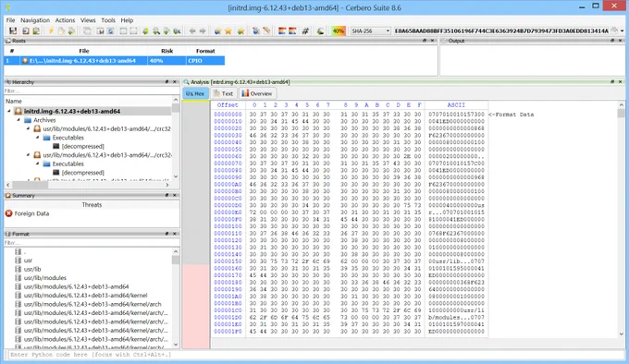Click the Threats header in Summary

92,204
